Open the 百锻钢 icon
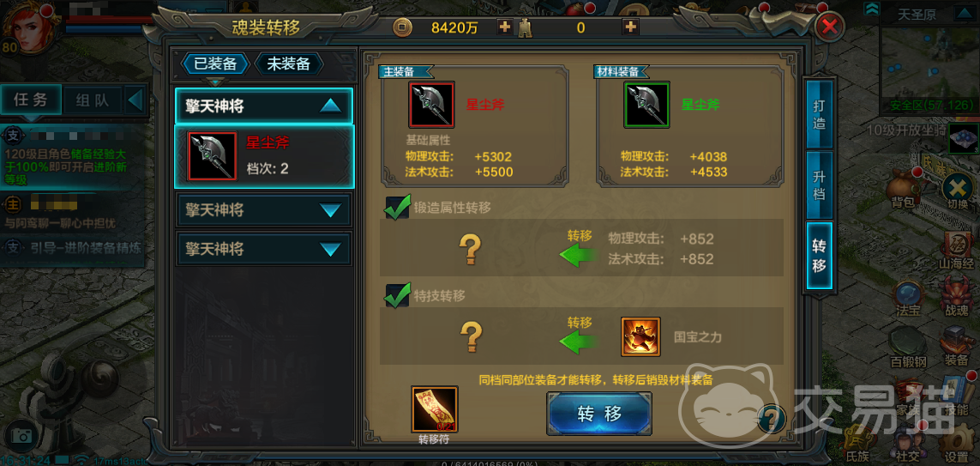This screenshot has width=980, height=466. pyautogui.click(x=908, y=348)
